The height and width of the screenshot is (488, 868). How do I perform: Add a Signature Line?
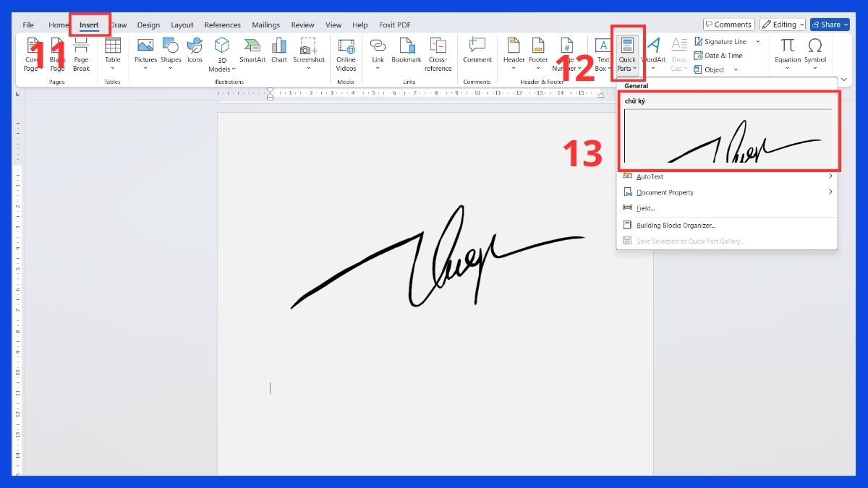[x=720, y=42]
